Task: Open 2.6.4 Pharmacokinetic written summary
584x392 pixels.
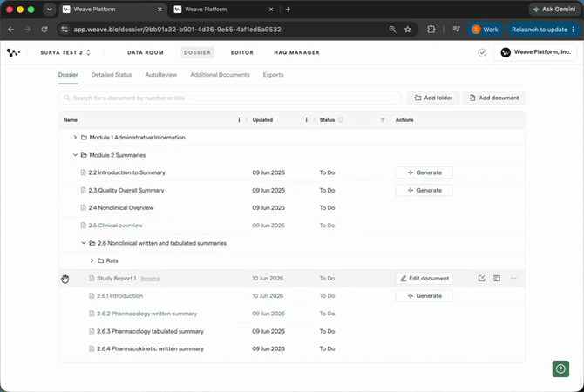Action: [x=150, y=348]
